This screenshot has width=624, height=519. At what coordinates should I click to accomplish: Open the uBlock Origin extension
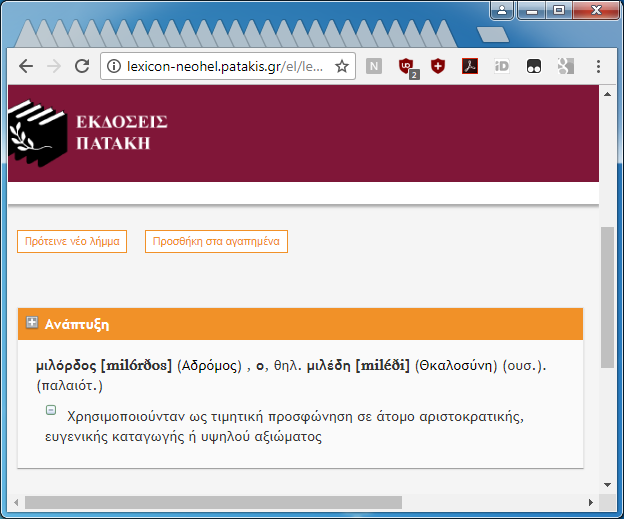(407, 67)
